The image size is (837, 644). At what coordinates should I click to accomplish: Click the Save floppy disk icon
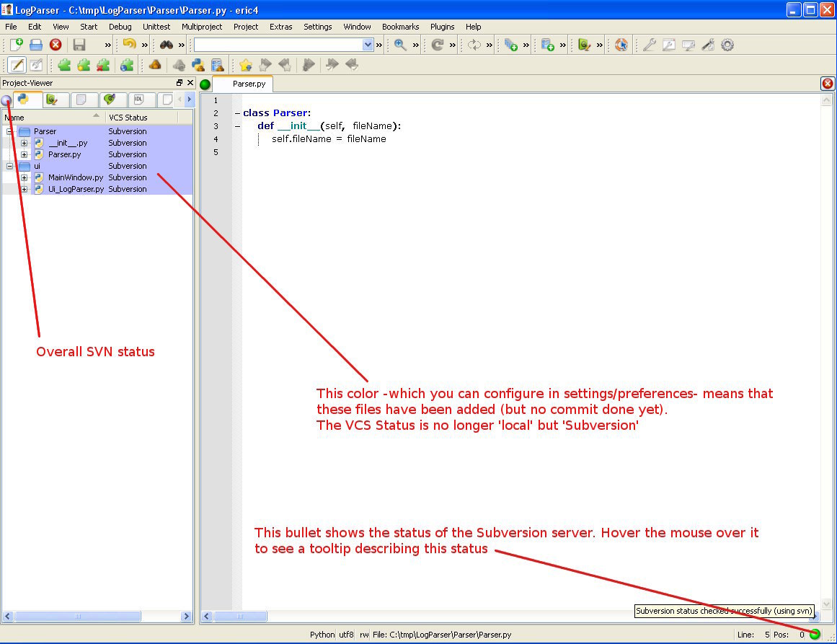(x=79, y=45)
